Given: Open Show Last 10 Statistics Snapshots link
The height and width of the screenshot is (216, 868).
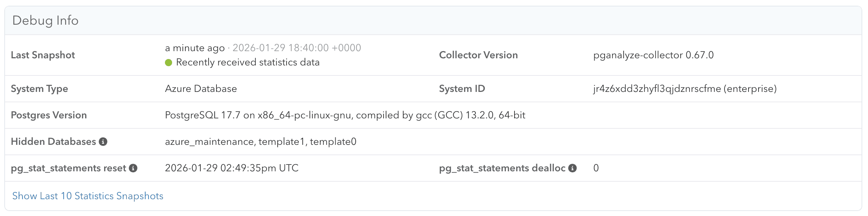Looking at the screenshot, I should pyautogui.click(x=88, y=196).
